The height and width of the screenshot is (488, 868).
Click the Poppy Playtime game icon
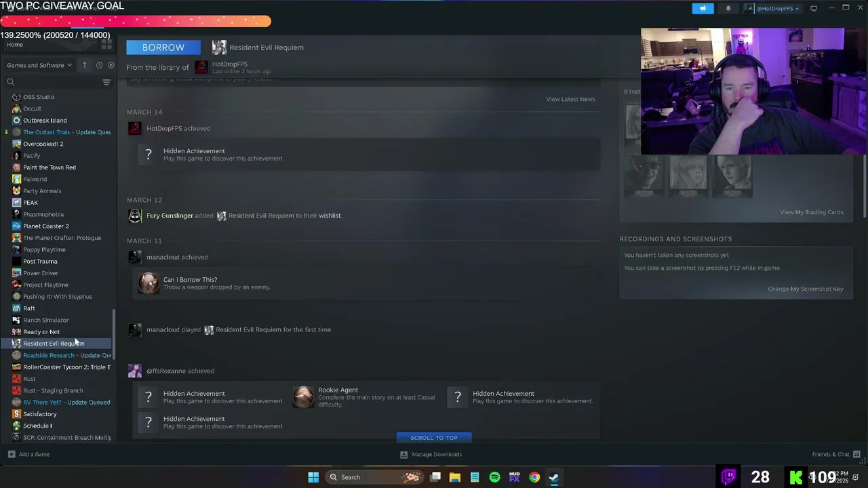(x=16, y=249)
